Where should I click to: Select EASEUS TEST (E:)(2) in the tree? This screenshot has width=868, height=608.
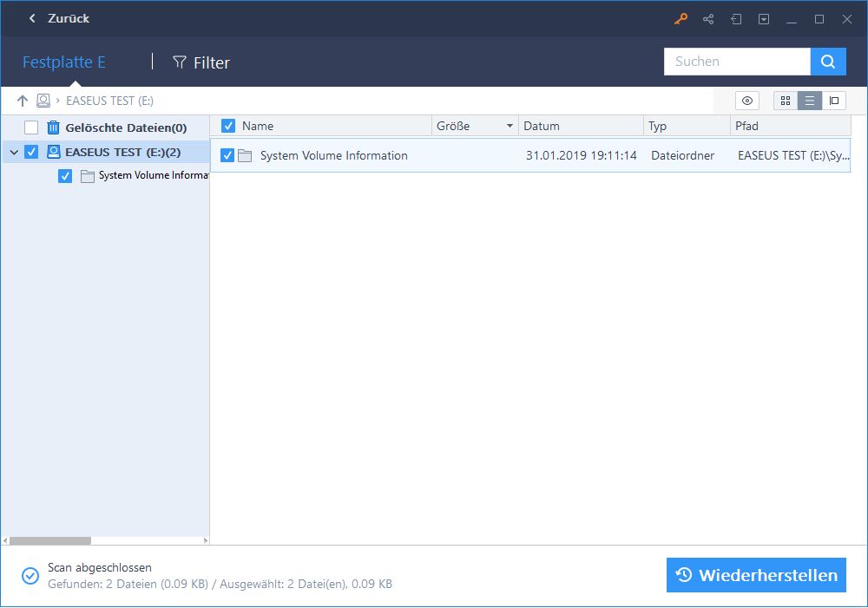point(123,152)
